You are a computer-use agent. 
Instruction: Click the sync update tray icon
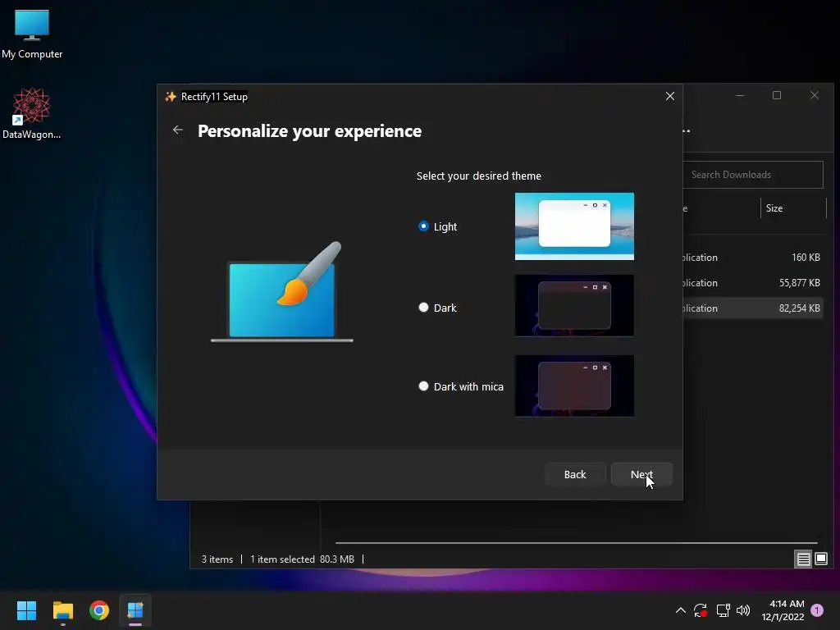pyautogui.click(x=701, y=610)
